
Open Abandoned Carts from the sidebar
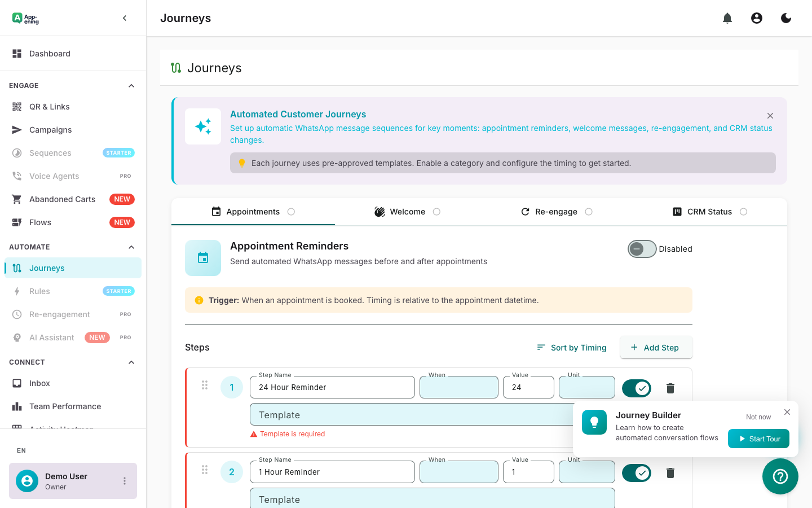pyautogui.click(x=62, y=199)
